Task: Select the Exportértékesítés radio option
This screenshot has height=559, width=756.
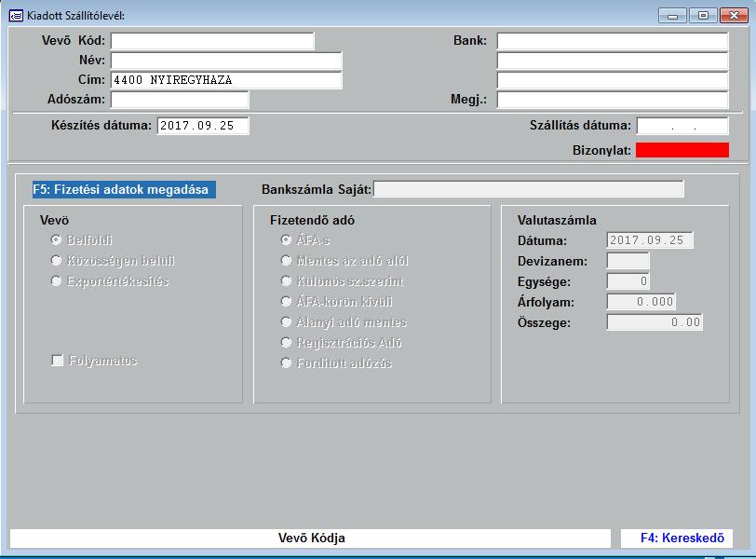Action: click(x=57, y=280)
